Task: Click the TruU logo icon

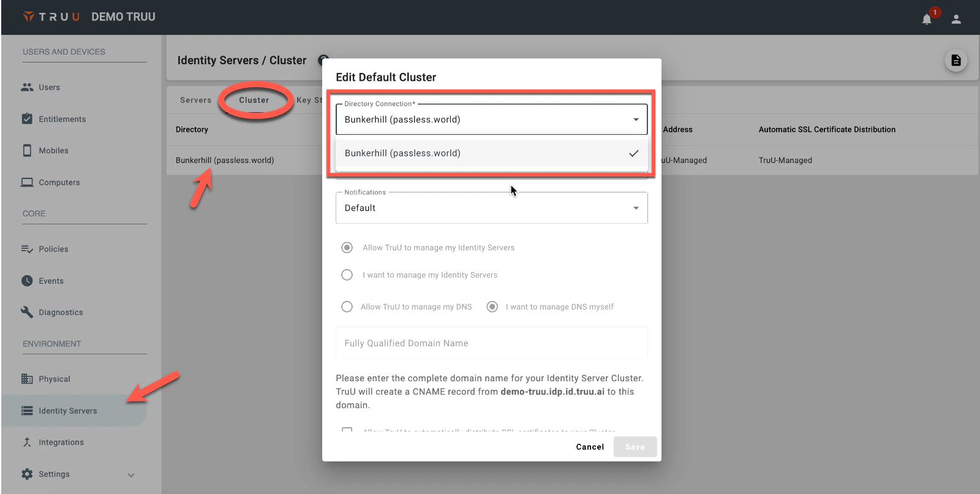Action: tap(28, 17)
